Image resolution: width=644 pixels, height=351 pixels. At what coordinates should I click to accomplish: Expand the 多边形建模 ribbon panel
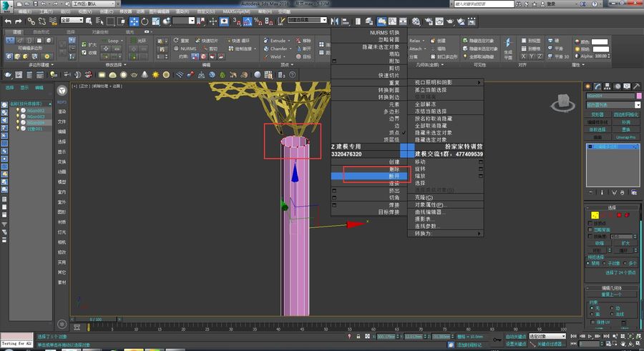(x=41, y=65)
